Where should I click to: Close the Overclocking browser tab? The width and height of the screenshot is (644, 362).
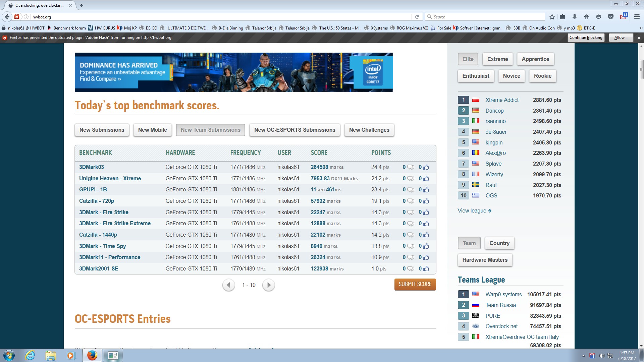70,5
